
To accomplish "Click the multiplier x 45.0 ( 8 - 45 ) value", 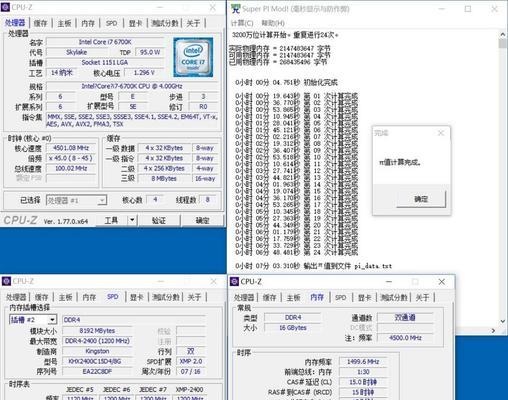I will click(x=71, y=158).
